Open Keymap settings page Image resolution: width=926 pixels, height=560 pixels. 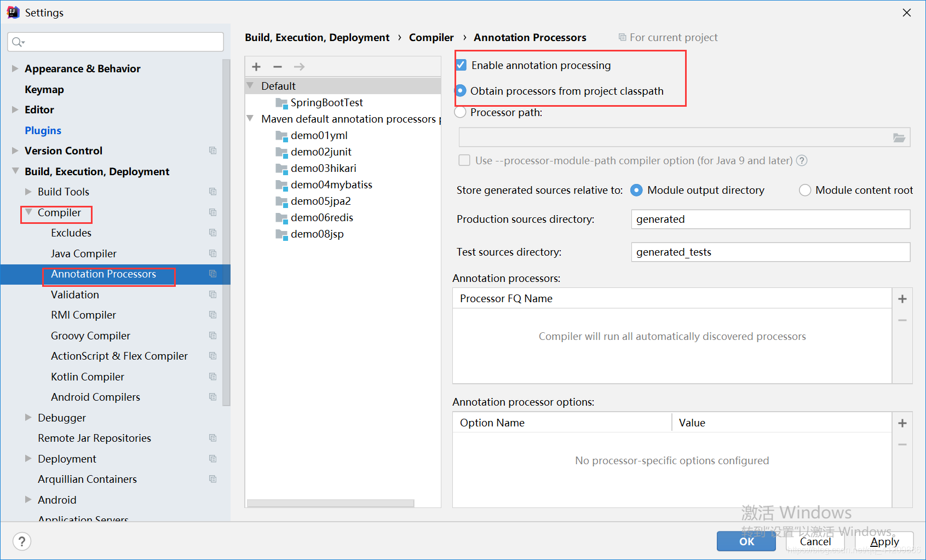(x=44, y=89)
